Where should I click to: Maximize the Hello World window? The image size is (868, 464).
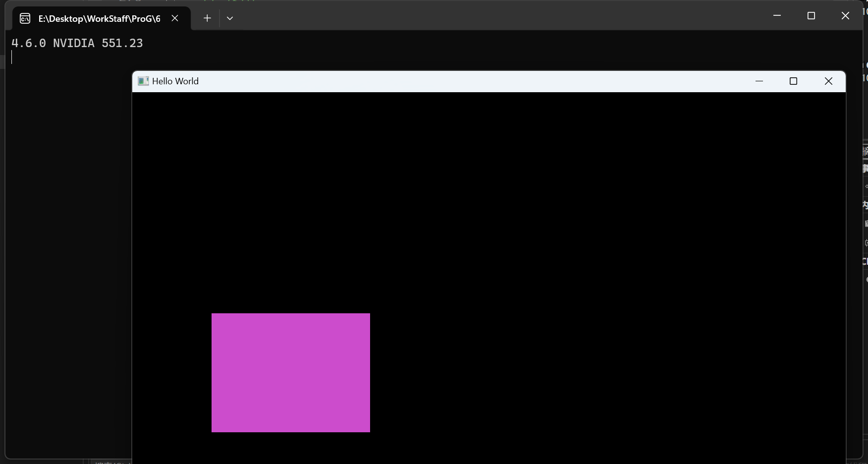click(x=793, y=81)
